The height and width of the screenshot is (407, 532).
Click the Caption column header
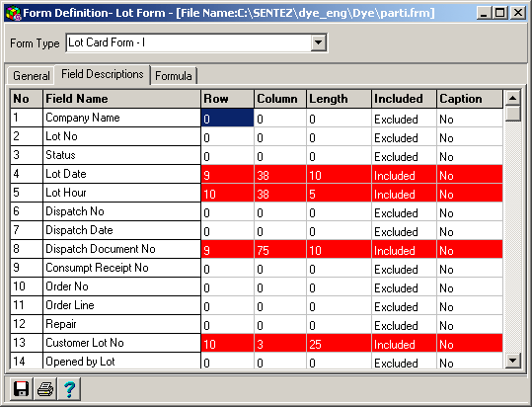[470, 99]
